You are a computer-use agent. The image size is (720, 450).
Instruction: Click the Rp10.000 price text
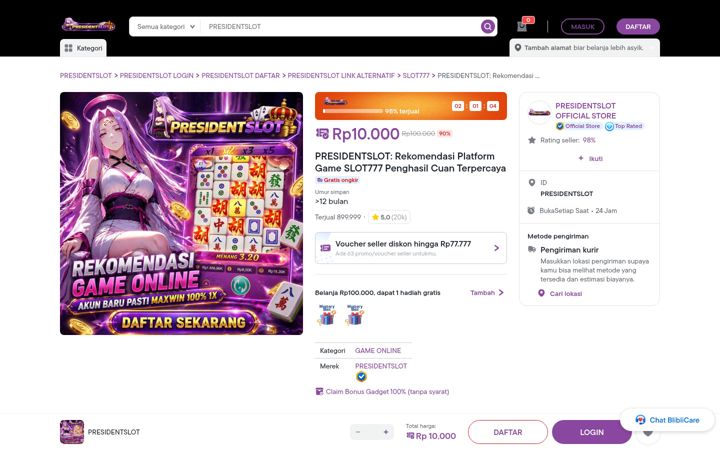(x=366, y=134)
